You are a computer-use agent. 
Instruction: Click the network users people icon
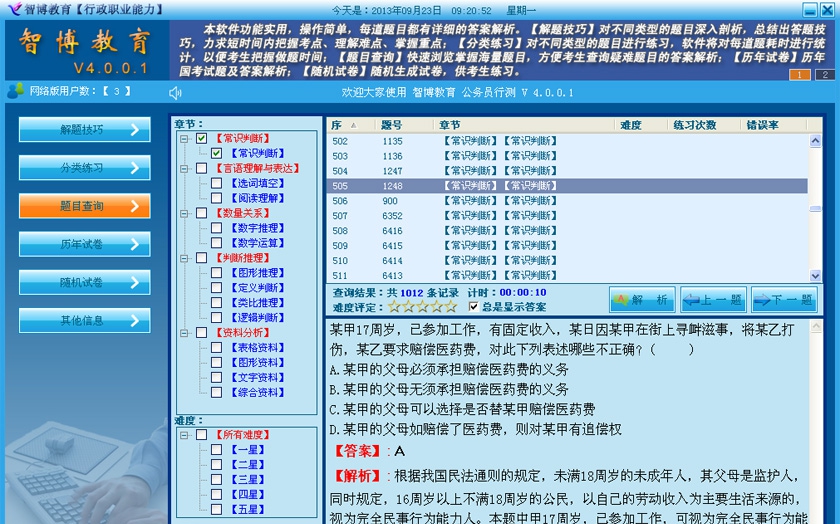click(16, 91)
